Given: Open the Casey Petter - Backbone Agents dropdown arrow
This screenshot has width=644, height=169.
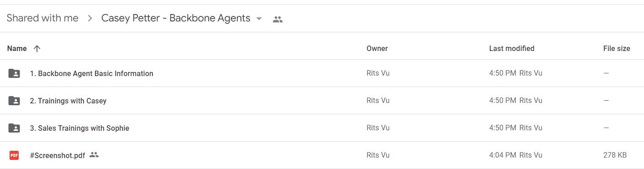Looking at the screenshot, I should tap(259, 19).
